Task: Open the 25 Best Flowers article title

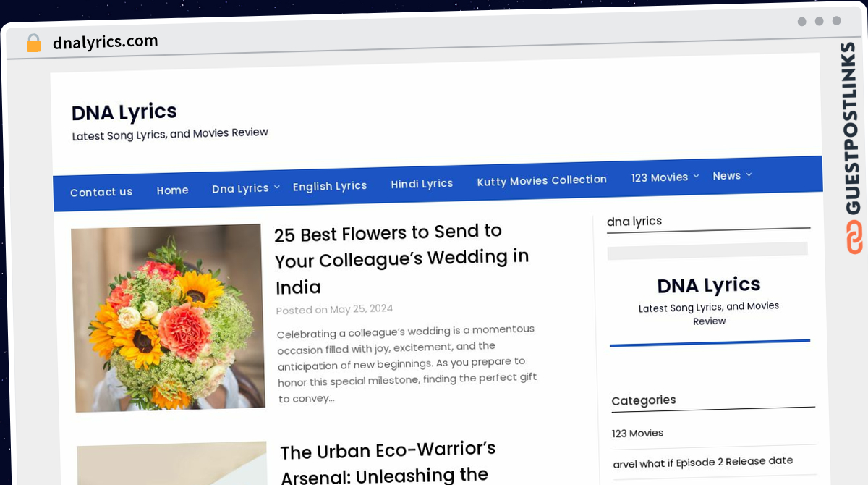Action: [x=402, y=259]
